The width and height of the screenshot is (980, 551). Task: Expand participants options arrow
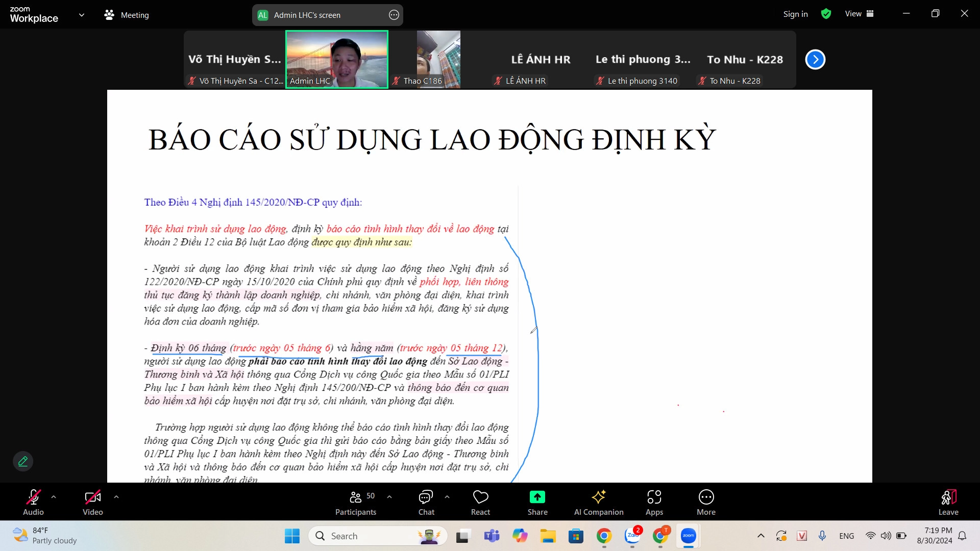pos(389,496)
